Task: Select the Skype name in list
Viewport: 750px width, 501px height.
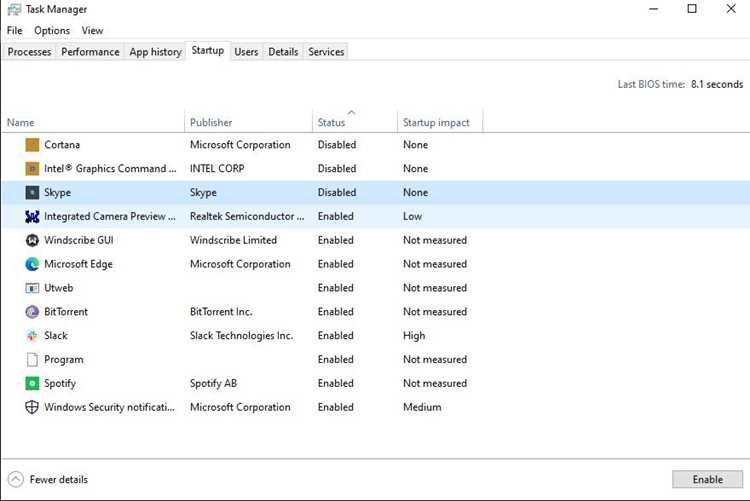Action: [57, 192]
